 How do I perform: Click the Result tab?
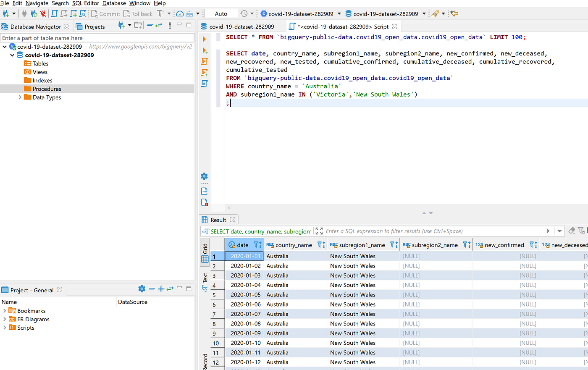click(218, 220)
